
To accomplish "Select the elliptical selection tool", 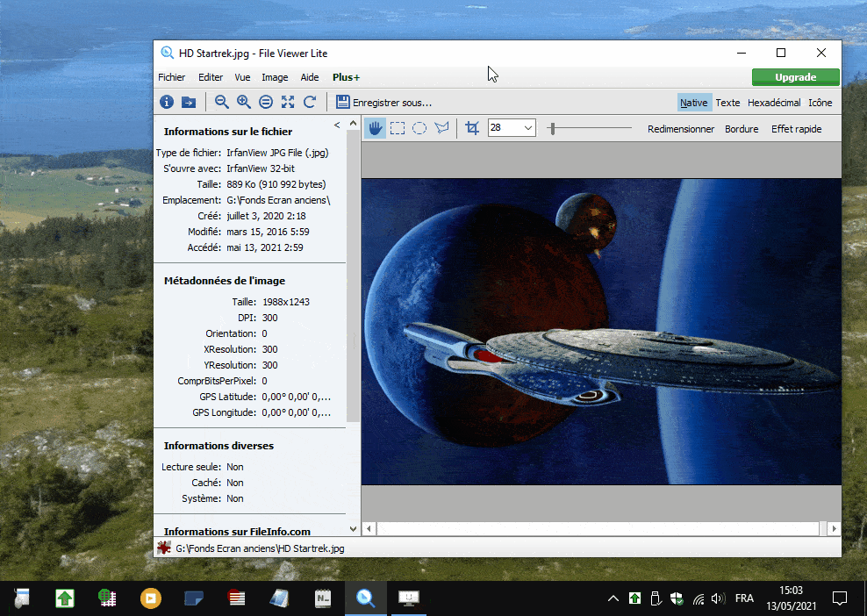I will pyautogui.click(x=419, y=128).
